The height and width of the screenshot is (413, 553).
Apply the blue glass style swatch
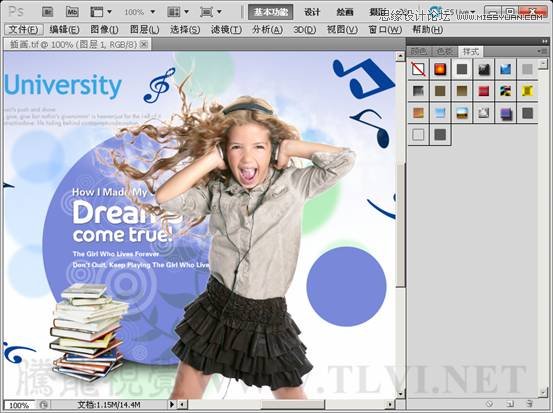click(x=505, y=69)
